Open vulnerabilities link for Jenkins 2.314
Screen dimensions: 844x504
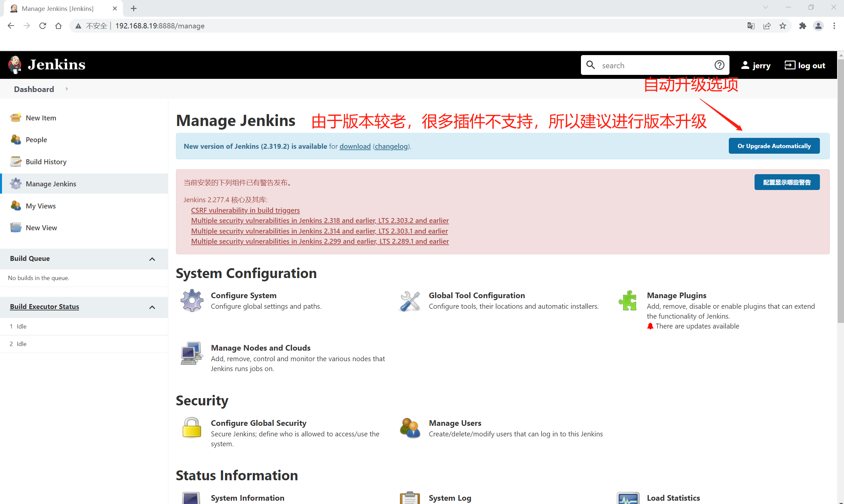[320, 231]
